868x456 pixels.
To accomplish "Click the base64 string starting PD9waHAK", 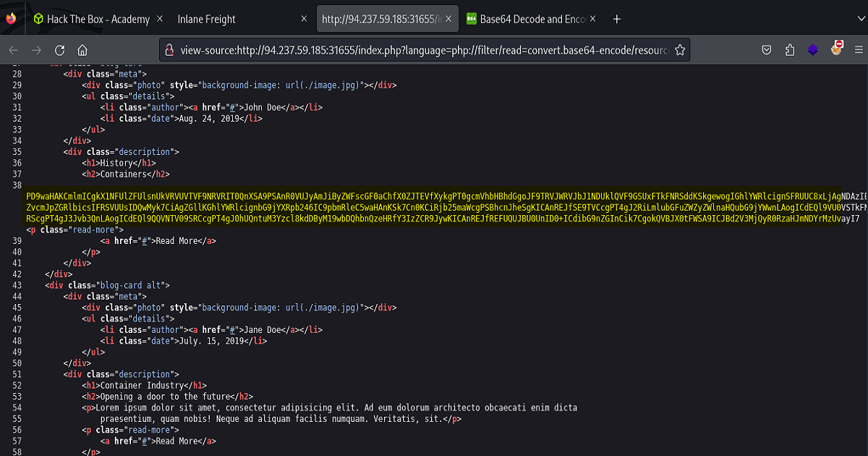I will pos(446,196).
